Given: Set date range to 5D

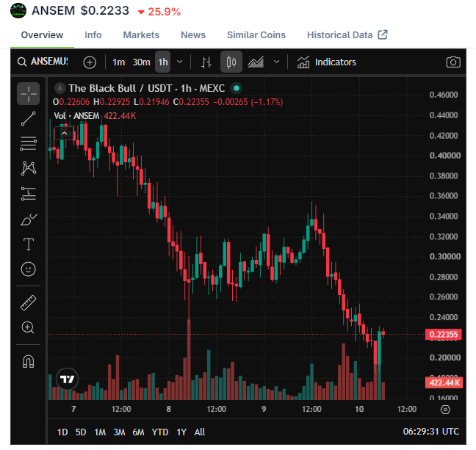Looking at the screenshot, I should click(81, 432).
